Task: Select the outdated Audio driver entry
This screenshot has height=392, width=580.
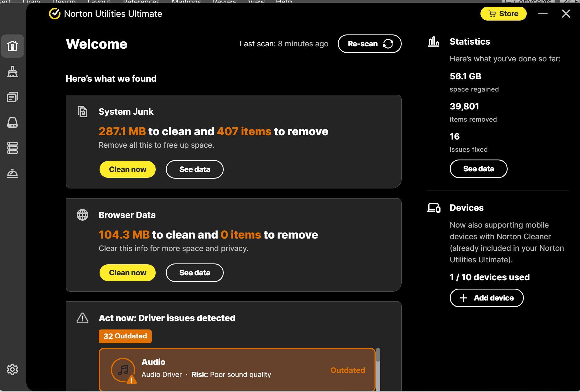Action: [237, 370]
